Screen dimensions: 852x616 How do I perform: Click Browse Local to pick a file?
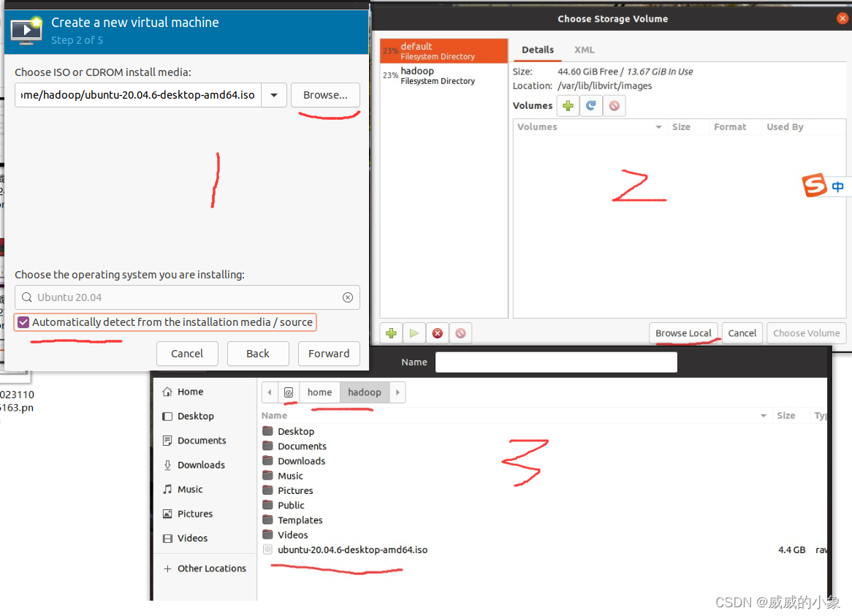coord(682,332)
